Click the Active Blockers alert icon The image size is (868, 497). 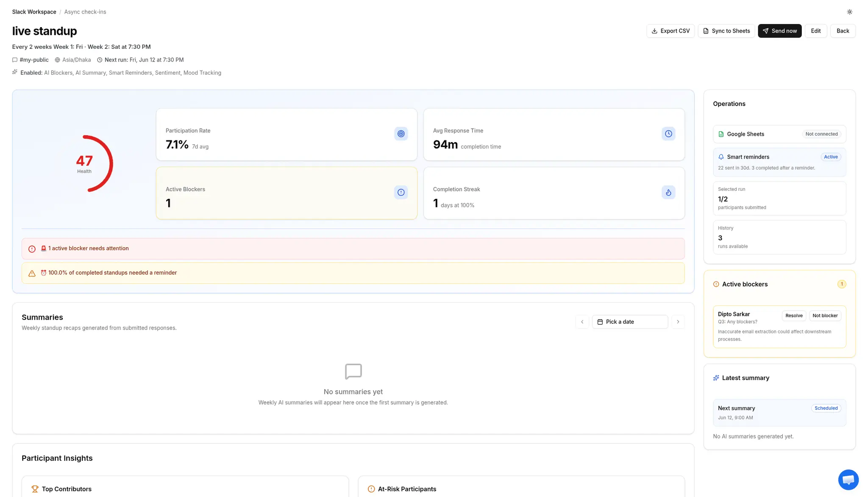click(x=401, y=192)
